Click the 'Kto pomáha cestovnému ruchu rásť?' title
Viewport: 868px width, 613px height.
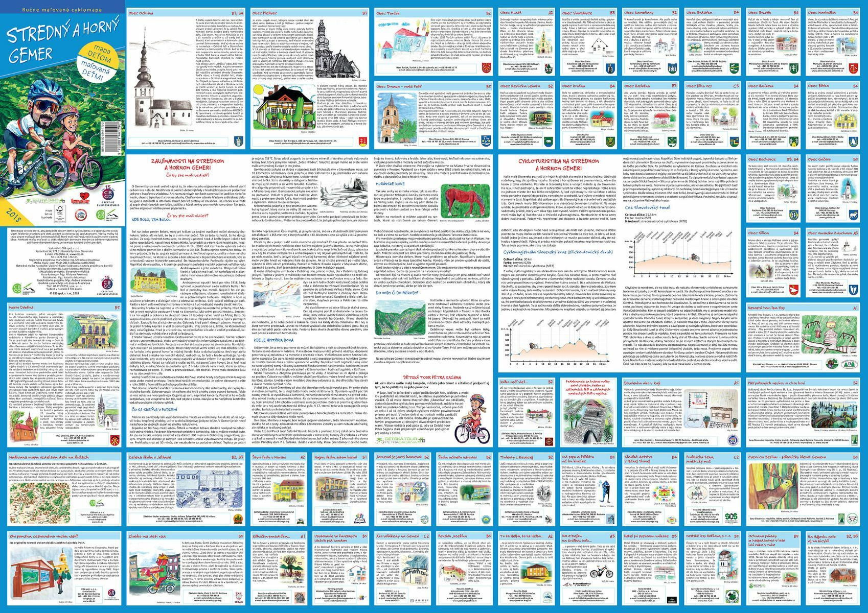pyautogui.click(x=44, y=537)
